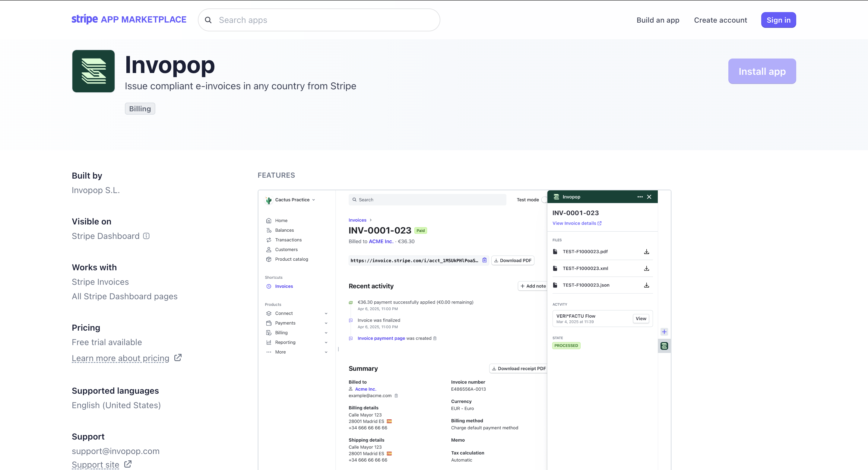Click the magnifier icon in search bar
The image size is (868, 470).
pyautogui.click(x=208, y=20)
